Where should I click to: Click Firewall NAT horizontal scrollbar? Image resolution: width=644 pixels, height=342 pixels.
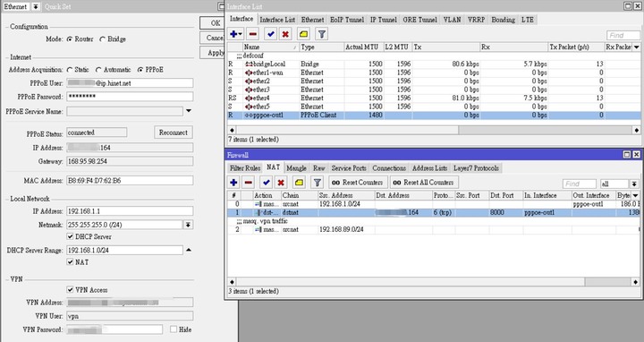[431, 282]
